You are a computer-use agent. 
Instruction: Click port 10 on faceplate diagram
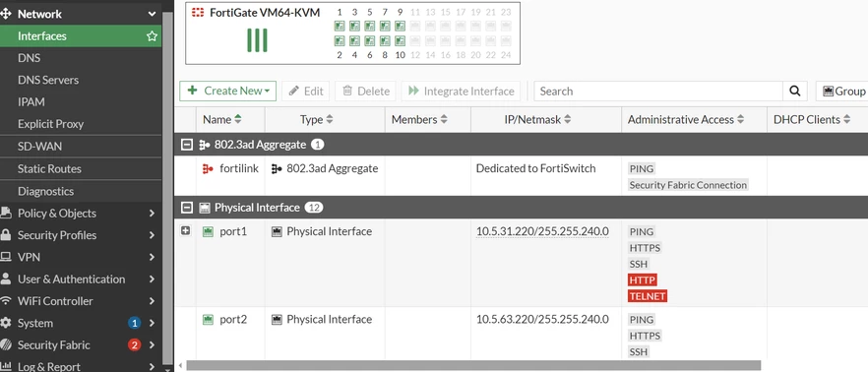click(x=400, y=41)
